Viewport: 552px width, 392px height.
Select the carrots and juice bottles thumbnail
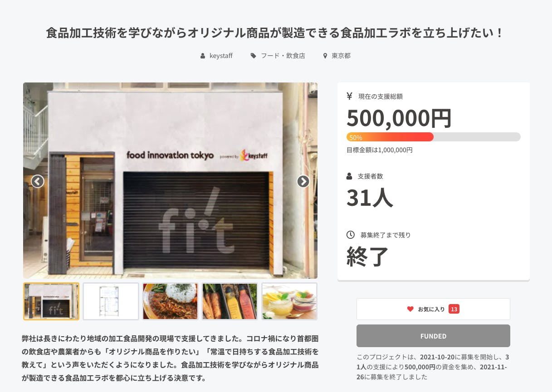(230, 301)
